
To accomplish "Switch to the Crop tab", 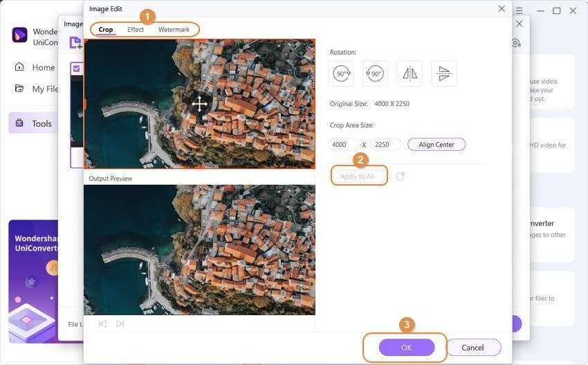I will [106, 30].
